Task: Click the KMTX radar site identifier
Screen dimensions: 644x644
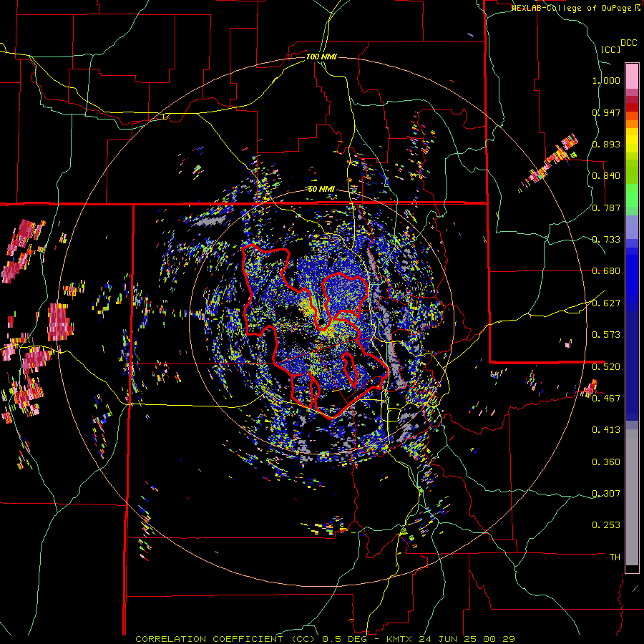Action: (x=399, y=639)
